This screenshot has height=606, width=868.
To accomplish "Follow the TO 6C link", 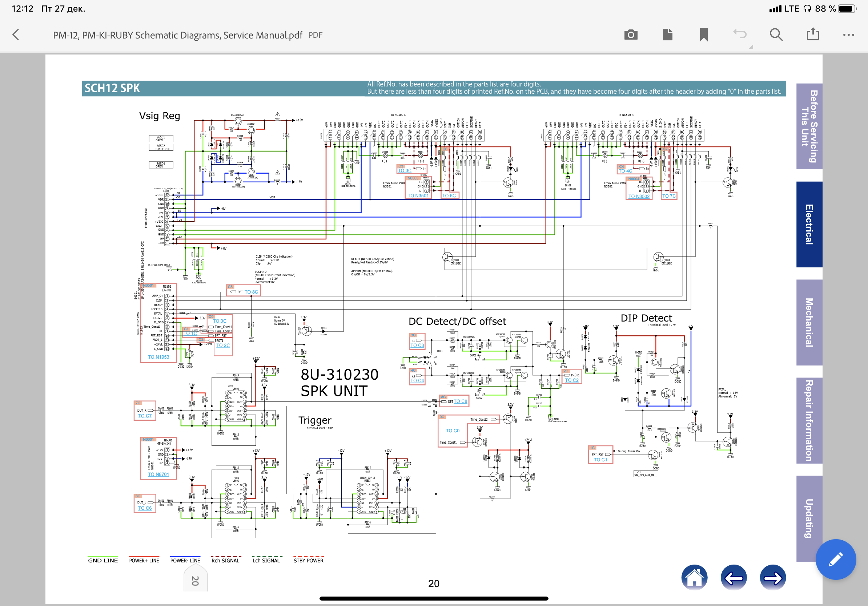I will pos(449,195).
